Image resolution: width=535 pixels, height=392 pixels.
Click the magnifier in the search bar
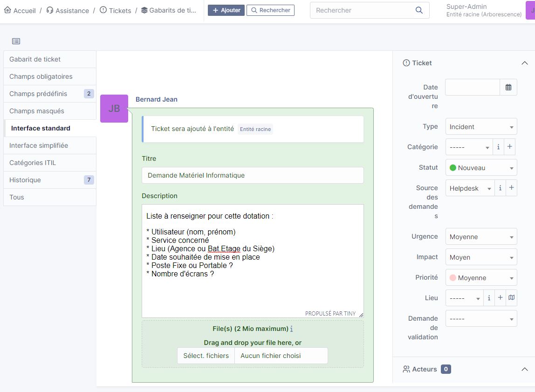pos(418,10)
